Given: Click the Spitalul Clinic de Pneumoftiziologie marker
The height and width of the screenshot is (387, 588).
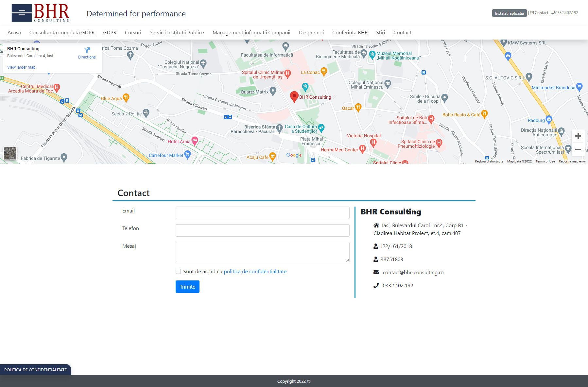Looking at the screenshot, I should pos(439,143).
